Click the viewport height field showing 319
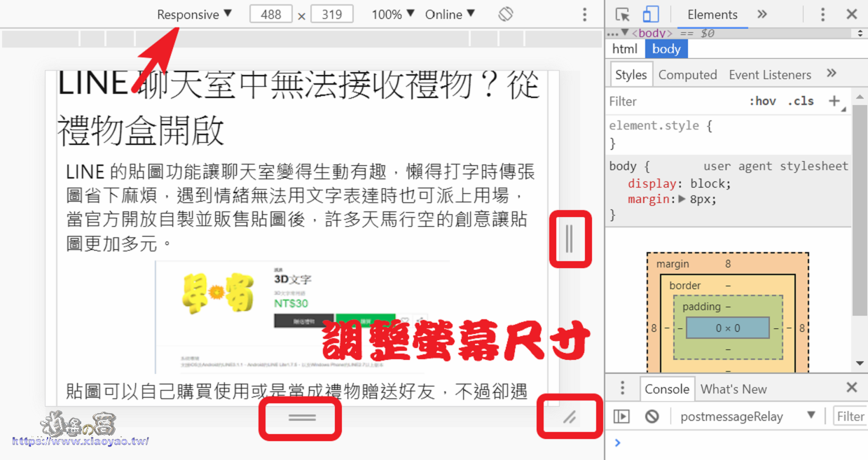 [x=331, y=14]
